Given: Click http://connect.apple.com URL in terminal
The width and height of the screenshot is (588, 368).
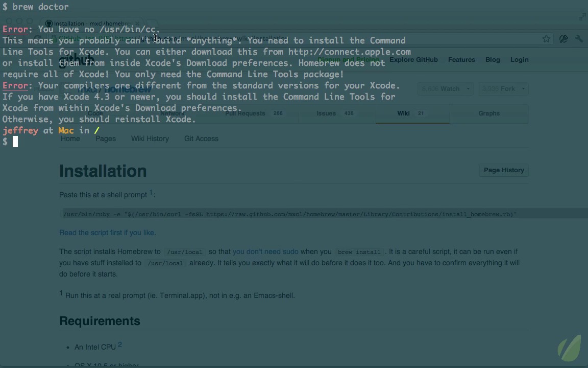Looking at the screenshot, I should (350, 52).
